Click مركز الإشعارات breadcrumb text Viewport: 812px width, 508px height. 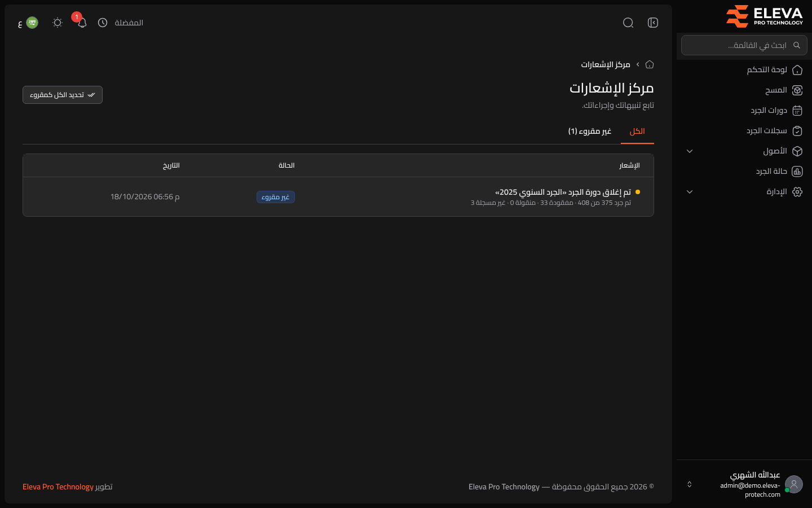tap(606, 64)
